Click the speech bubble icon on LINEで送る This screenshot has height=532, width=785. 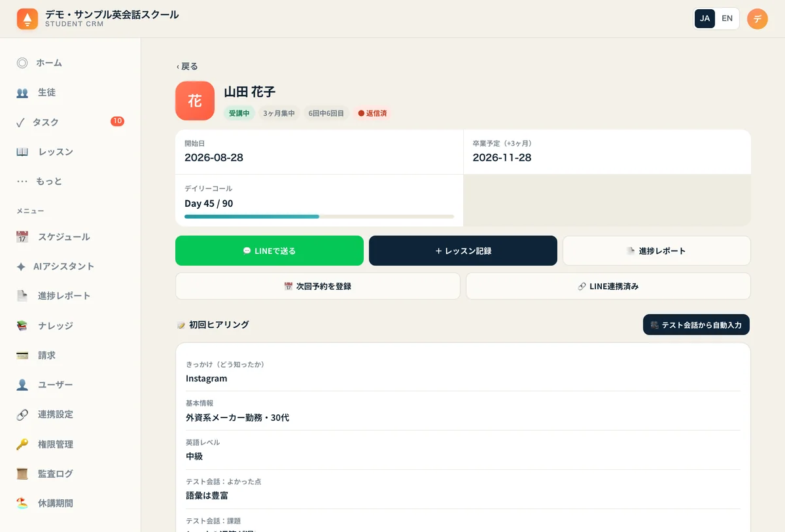pos(247,251)
